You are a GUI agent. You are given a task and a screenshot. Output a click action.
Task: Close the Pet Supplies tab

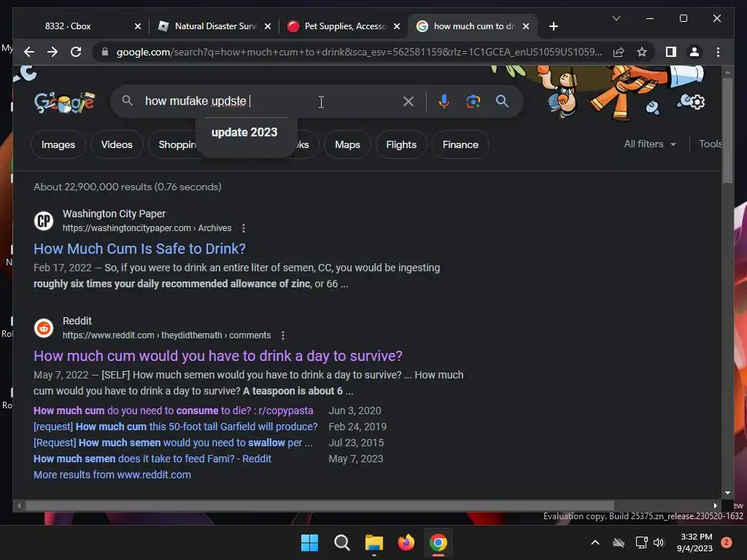tap(397, 26)
